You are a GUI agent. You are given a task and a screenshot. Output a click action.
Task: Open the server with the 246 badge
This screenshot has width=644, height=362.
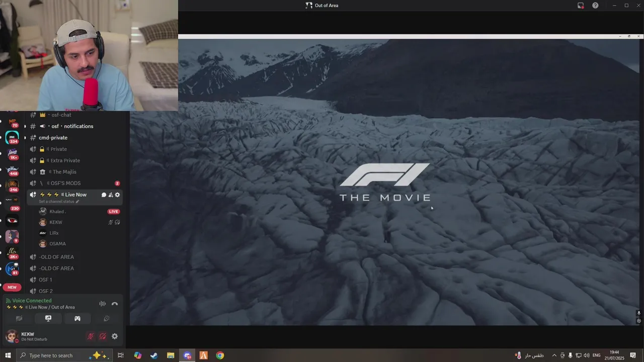pyautogui.click(x=12, y=186)
